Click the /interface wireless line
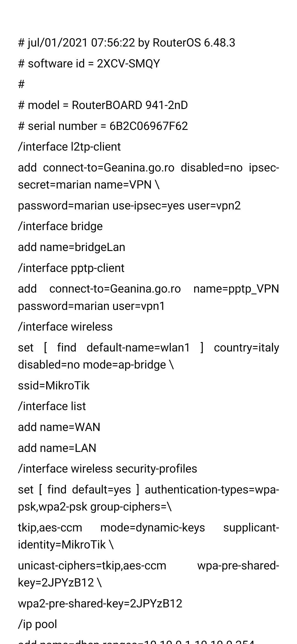 click(65, 327)
